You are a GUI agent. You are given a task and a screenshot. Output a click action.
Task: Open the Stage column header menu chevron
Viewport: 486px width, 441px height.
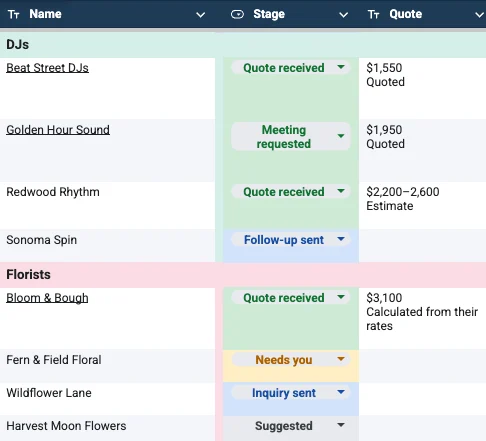coord(343,15)
